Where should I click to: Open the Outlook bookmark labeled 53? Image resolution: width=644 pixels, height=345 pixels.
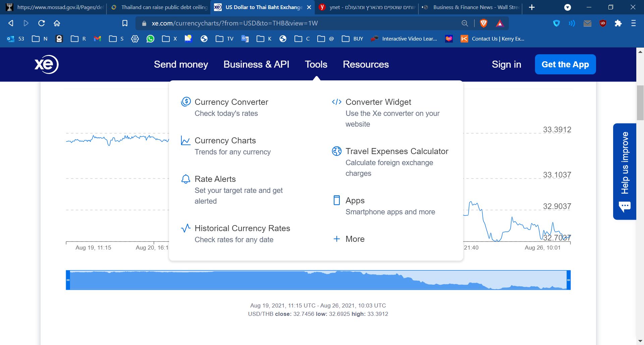(15, 39)
